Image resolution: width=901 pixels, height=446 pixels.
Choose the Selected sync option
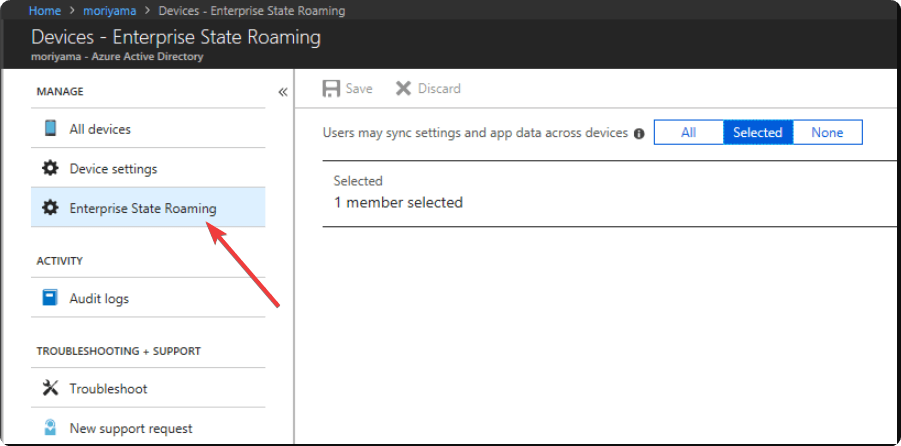[758, 132]
